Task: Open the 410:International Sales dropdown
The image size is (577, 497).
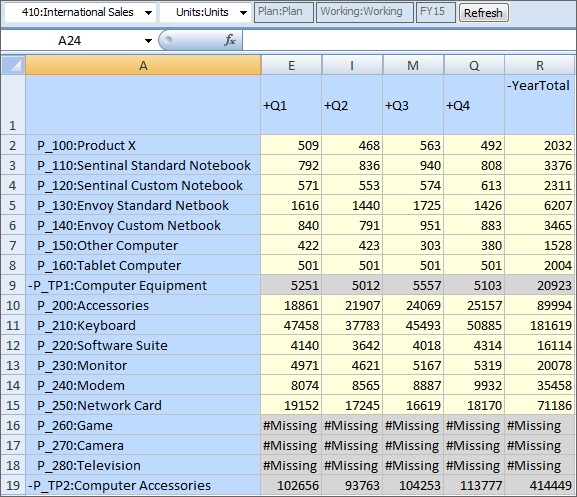Action: coord(81,13)
